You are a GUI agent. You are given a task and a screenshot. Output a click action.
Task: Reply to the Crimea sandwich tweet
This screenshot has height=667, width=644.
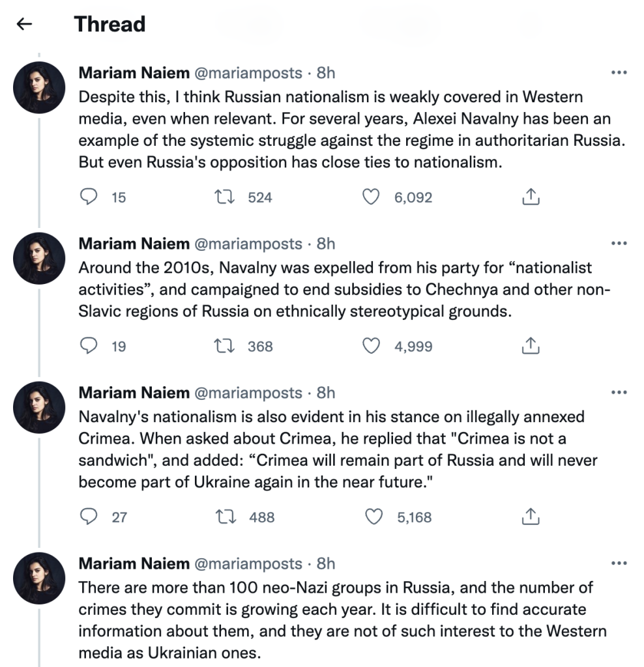pyautogui.click(x=89, y=517)
